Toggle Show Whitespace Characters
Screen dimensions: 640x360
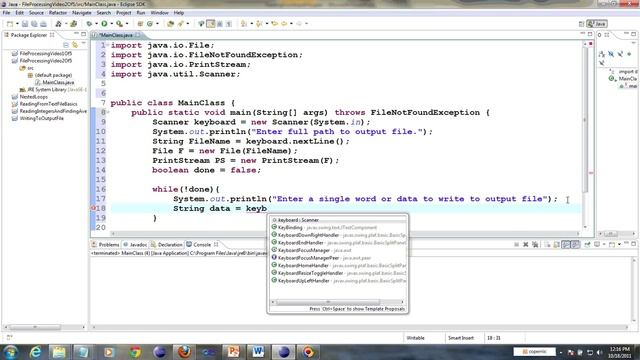click(229, 24)
